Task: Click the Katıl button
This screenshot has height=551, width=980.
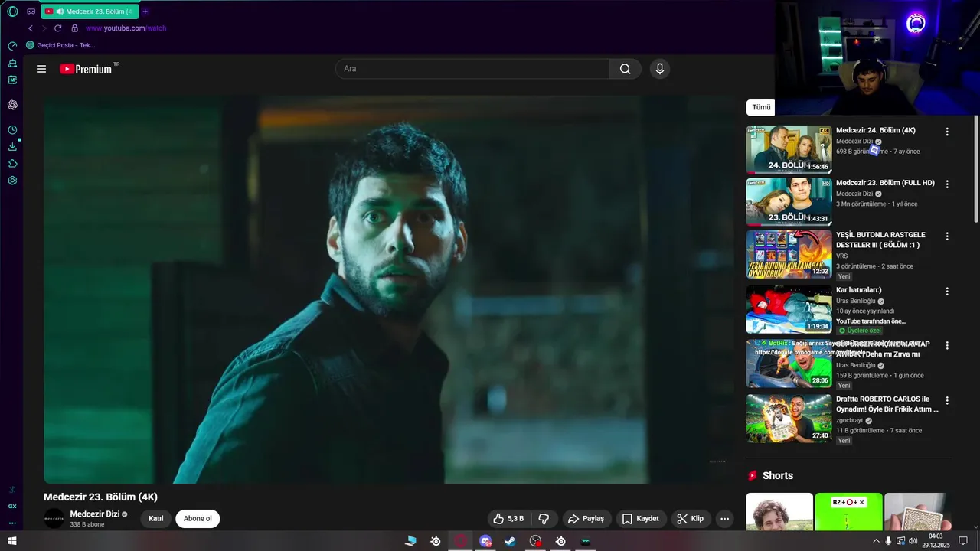Action: (156, 519)
